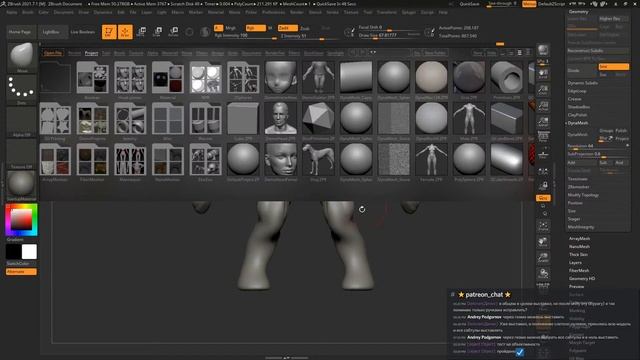Toggle the Mrgb channel mode
The image size is (640, 360).
tap(231, 28)
